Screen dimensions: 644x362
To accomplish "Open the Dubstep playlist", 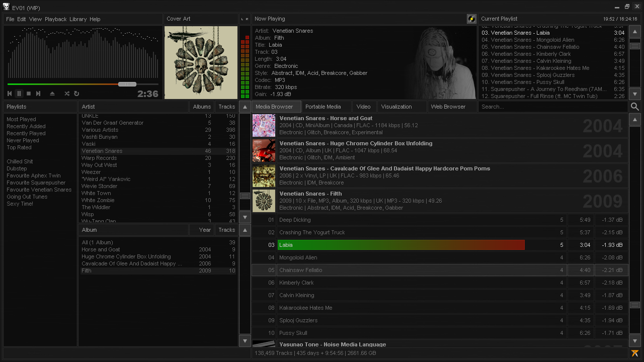I will click(x=17, y=168).
